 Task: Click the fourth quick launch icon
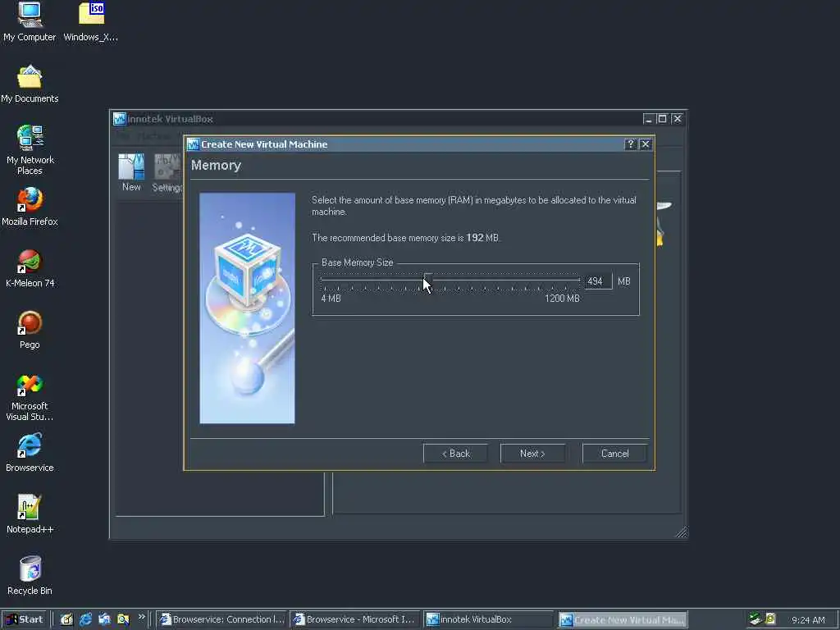click(123, 619)
